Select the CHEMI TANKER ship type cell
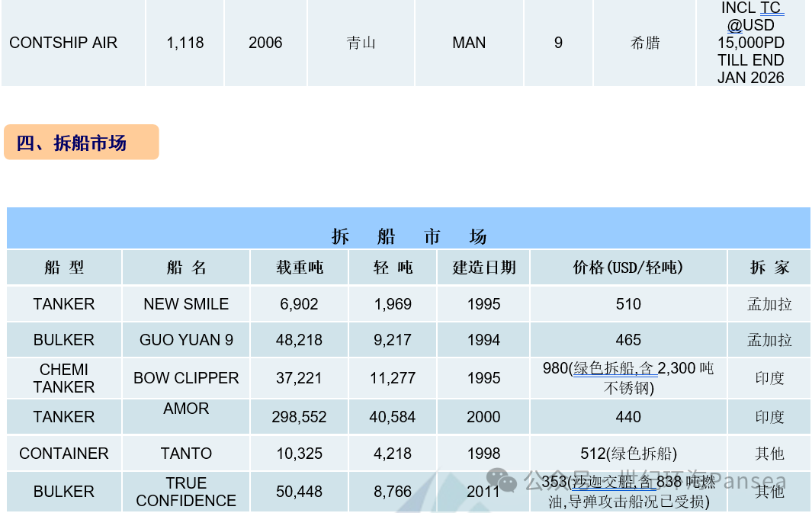This screenshot has width=812, height=513. [64, 378]
